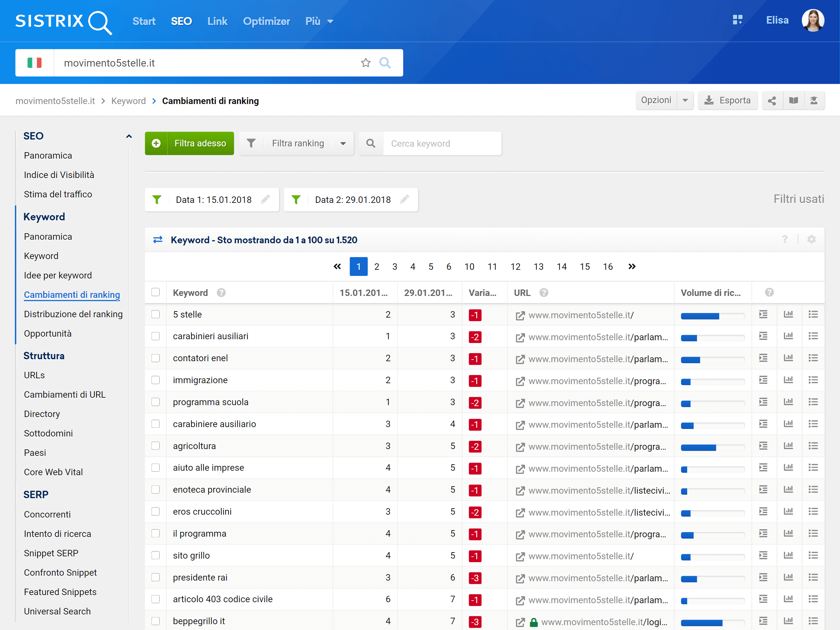Image resolution: width=840 pixels, height=630 pixels.
Task: Sort by the Varia... column header
Action: (482, 293)
